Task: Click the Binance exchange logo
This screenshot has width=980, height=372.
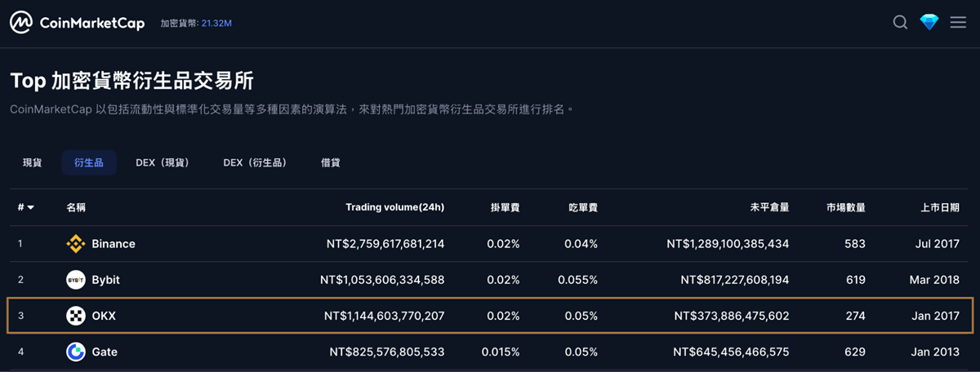Action: [76, 244]
